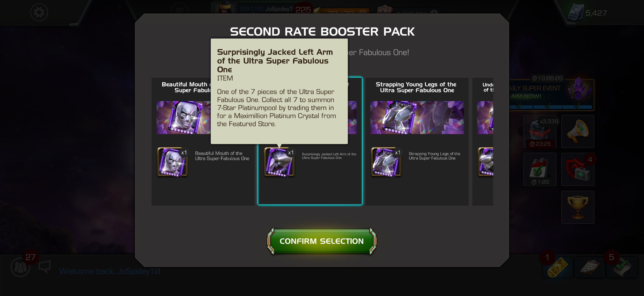
Task: Open the green checkmark objectives icon
Action: click(x=622, y=267)
